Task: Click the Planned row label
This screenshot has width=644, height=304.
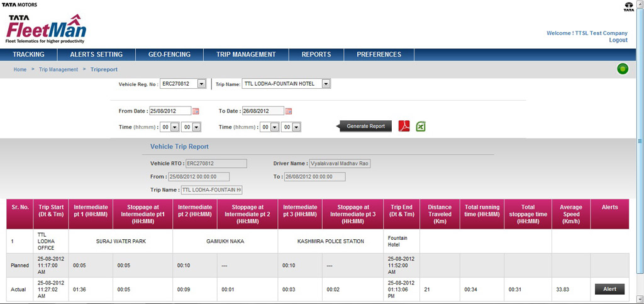Action: [19, 266]
